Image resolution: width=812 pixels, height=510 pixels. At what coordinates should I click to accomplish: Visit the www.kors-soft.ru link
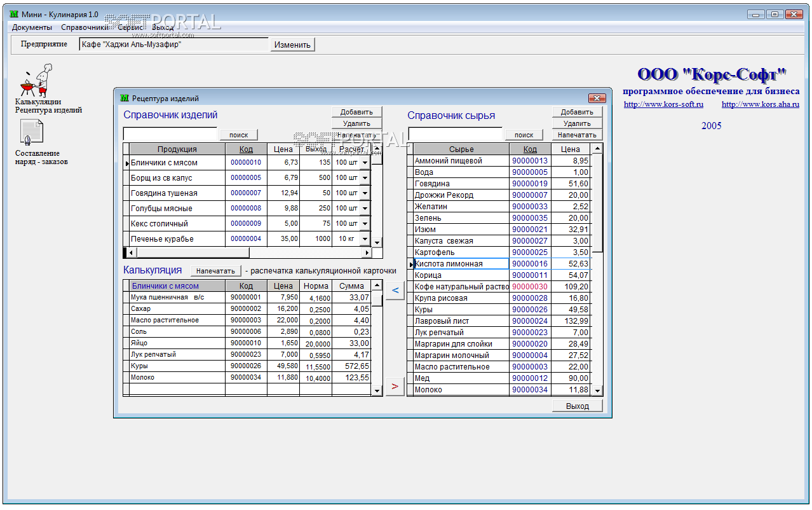(663, 104)
